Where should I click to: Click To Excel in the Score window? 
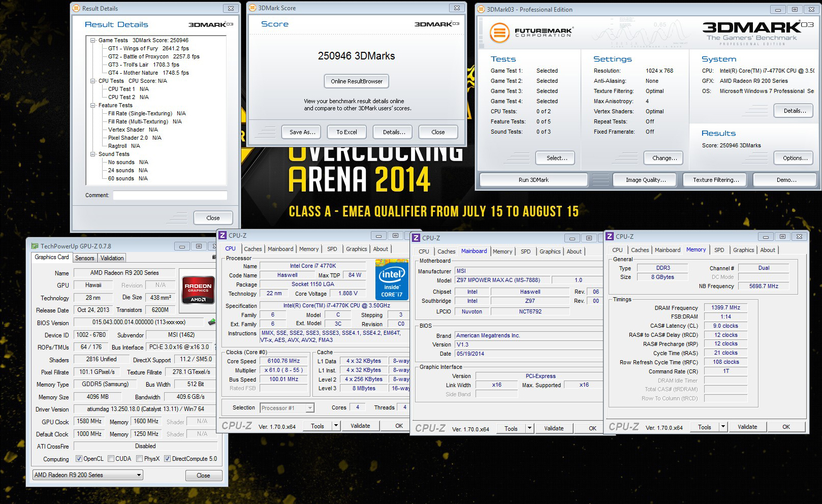tap(346, 132)
